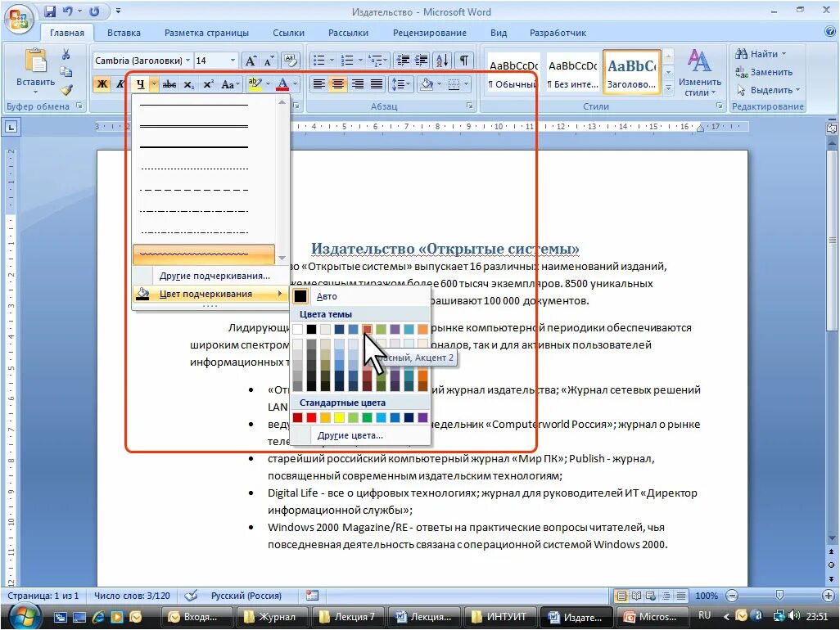Expand Вставить paste dropdown arrow
Image resolution: width=840 pixels, height=630 pixels.
35,92
